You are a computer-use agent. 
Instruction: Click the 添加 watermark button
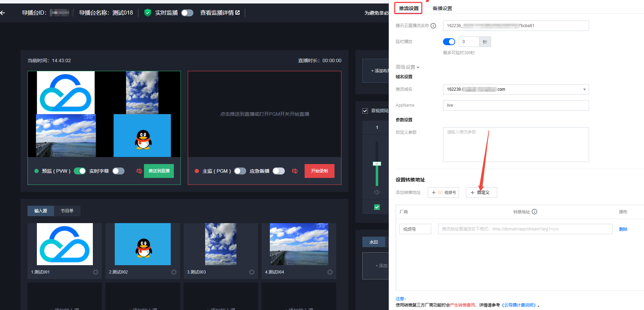coord(376,266)
